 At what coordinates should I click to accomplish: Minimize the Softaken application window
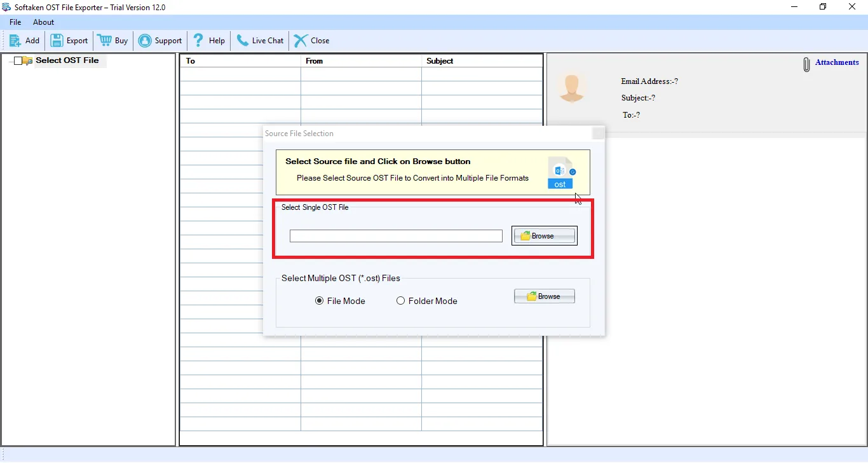[794, 7]
